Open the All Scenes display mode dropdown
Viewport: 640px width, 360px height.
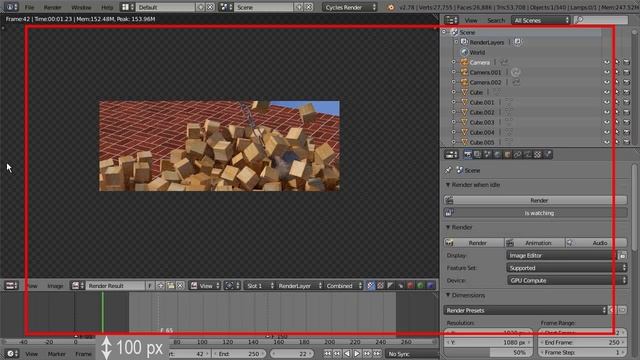pyautogui.click(x=540, y=20)
